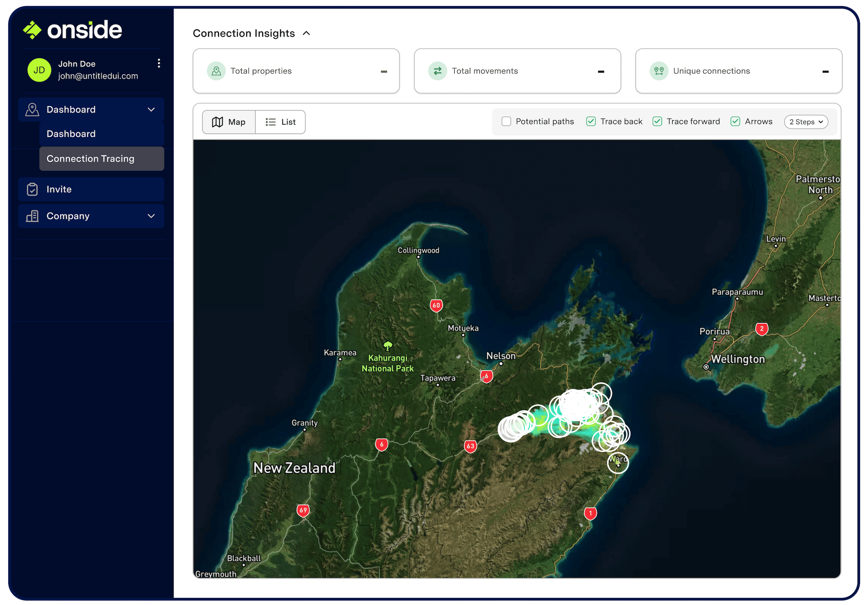Open the Company menu item
Viewport: 868px width, 605px height.
91,216
